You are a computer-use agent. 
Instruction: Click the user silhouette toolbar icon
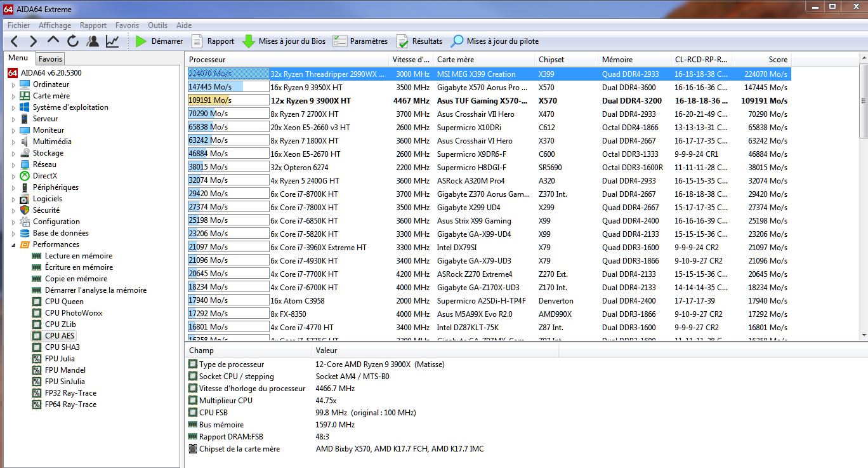(x=93, y=41)
